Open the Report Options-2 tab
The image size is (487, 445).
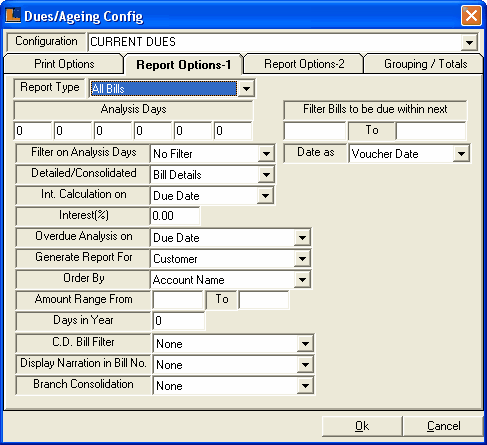click(x=304, y=64)
